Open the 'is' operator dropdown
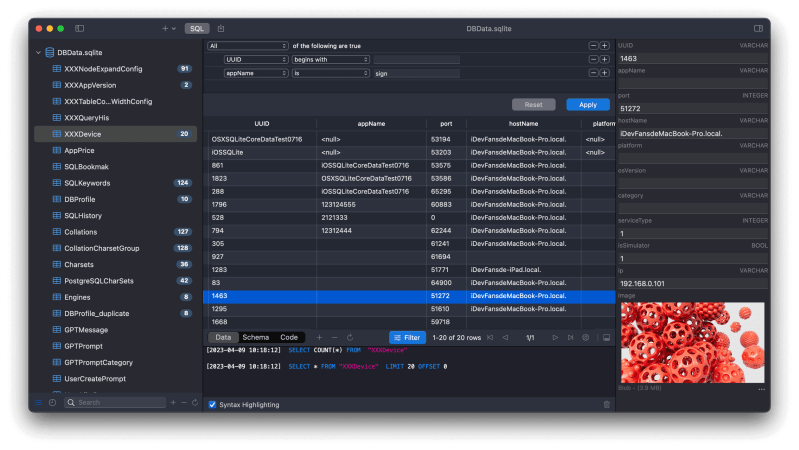The image size is (799, 450). pyautogui.click(x=331, y=73)
